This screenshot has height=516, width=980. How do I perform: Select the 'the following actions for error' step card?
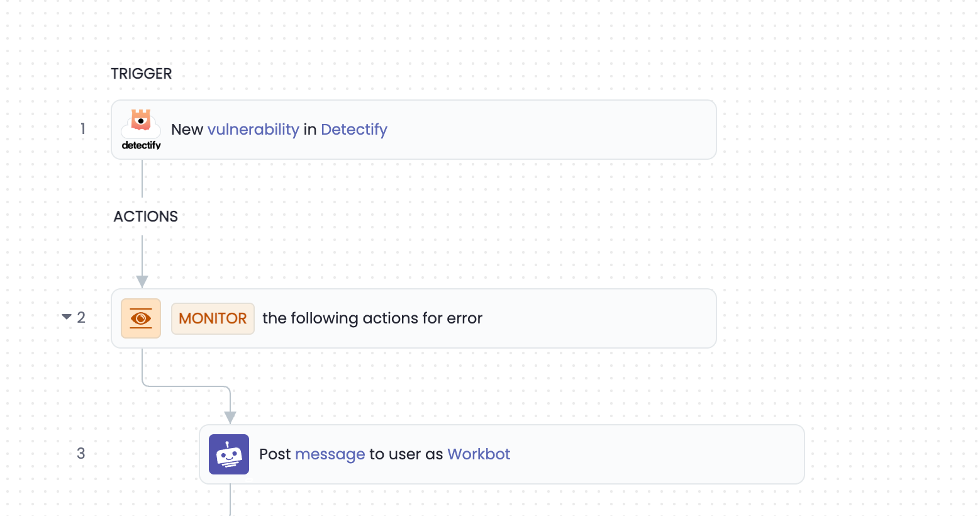[x=414, y=318]
